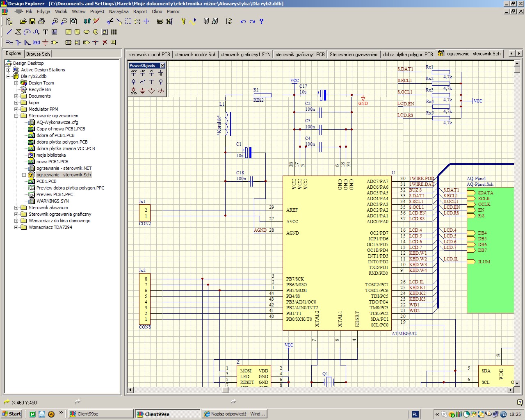This screenshot has height=420, width=525.
Task: Select the Zoom In magnifier tool
Action: point(55,21)
